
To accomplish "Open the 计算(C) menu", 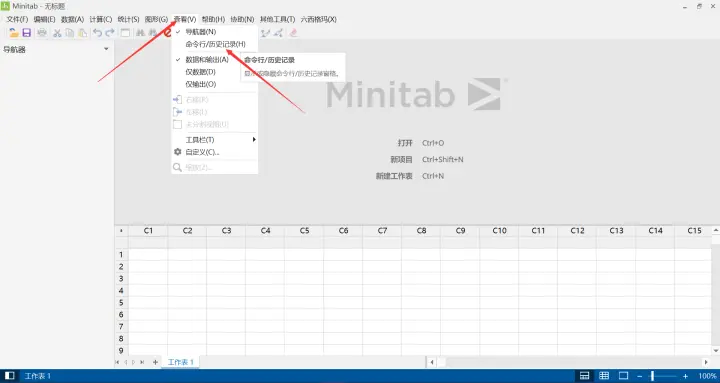I will point(101,19).
